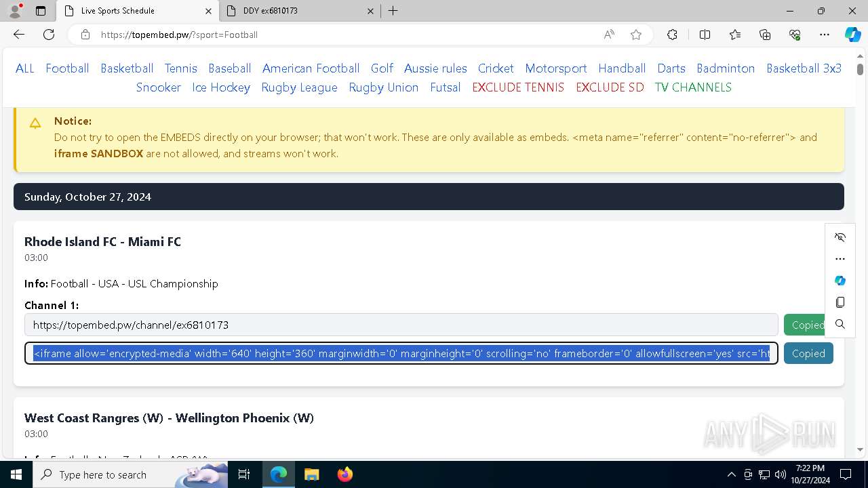Toggle Split screen view
The image size is (868, 488).
705,35
